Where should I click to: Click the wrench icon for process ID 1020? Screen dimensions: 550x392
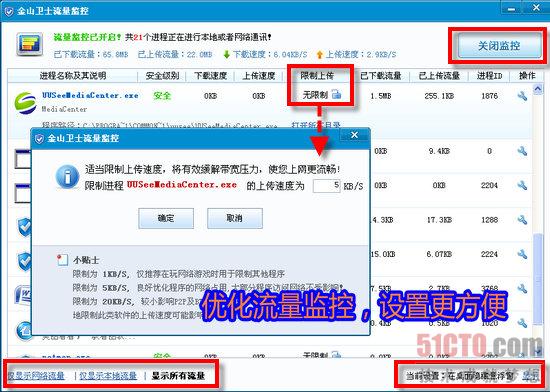coord(522,323)
